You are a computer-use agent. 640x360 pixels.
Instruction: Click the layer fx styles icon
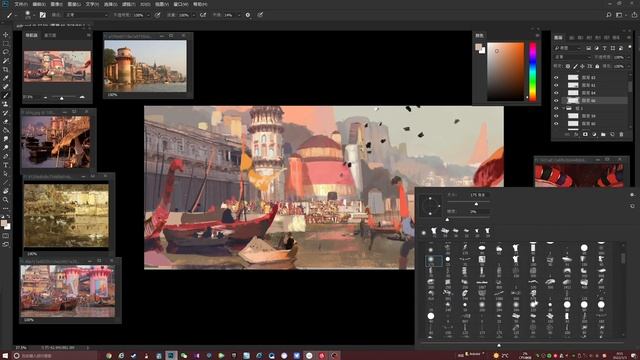click(x=576, y=134)
